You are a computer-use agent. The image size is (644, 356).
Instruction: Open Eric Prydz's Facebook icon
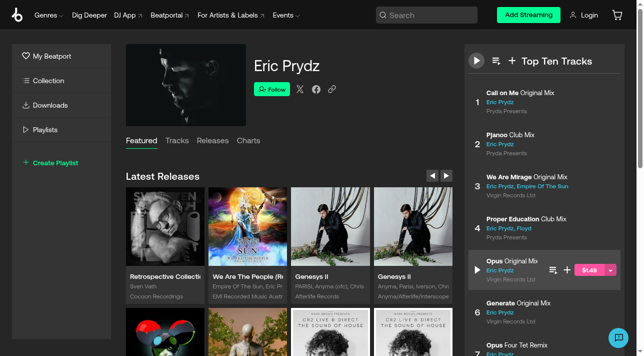point(316,89)
